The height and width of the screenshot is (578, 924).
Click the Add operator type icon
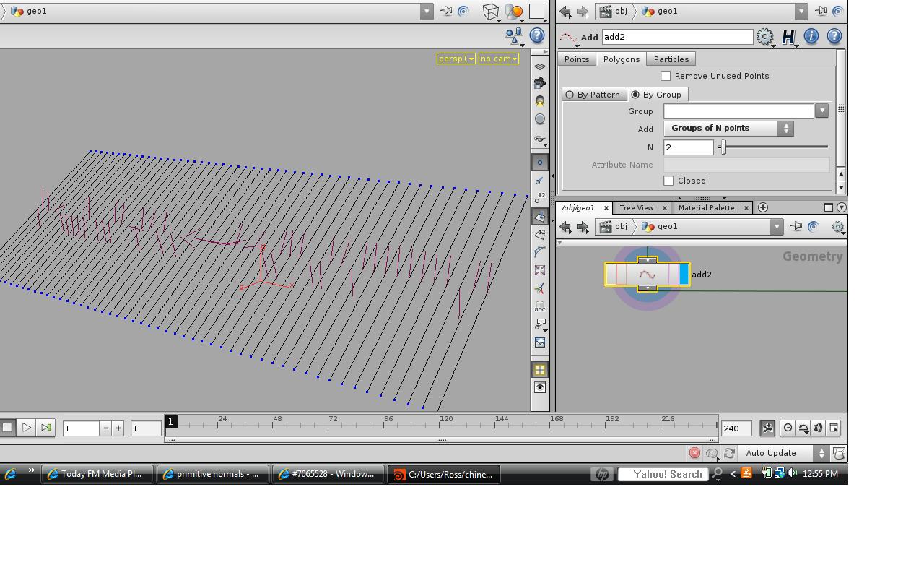tap(569, 37)
